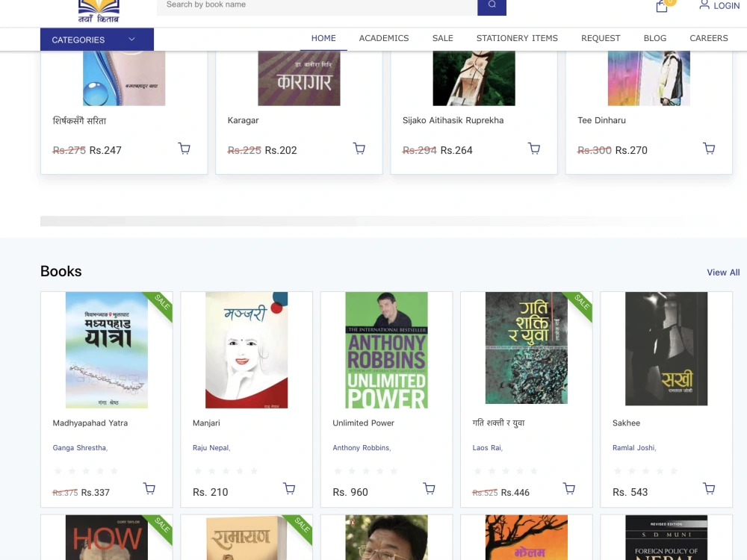Open author Laos Rai link
The width and height of the screenshot is (747, 560).
(x=487, y=447)
